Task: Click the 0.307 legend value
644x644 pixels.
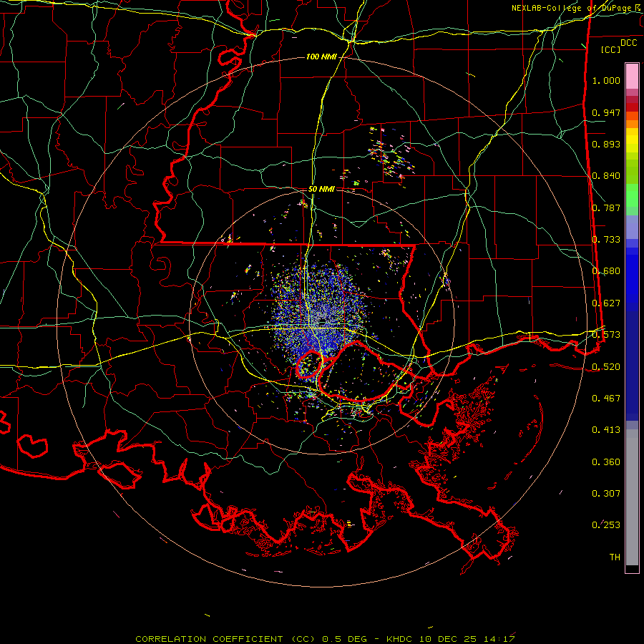Action: click(x=606, y=494)
